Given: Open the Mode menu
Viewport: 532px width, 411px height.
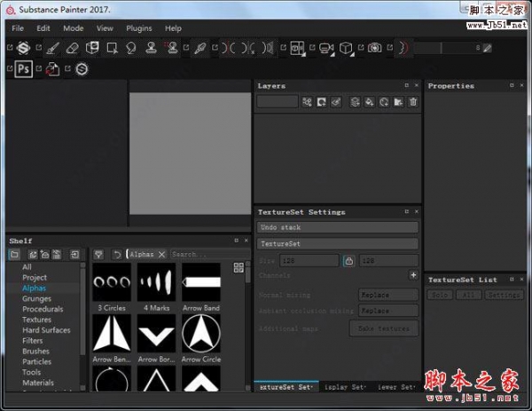Looking at the screenshot, I should (74, 28).
